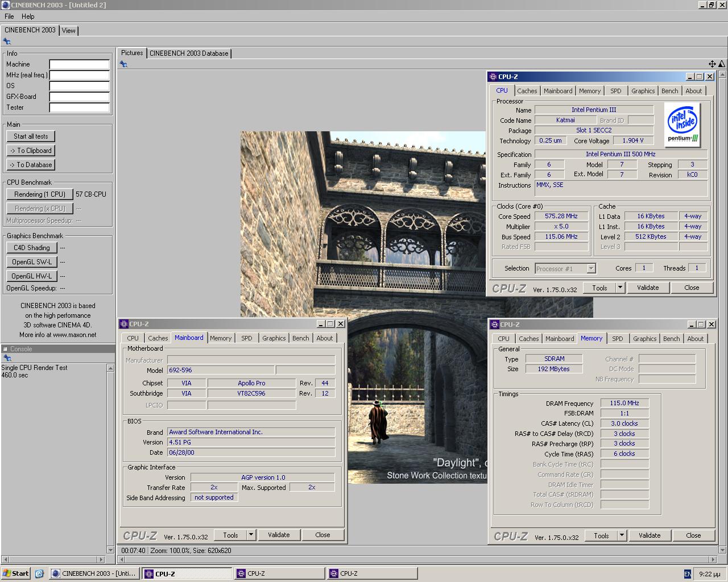Click in the GFX-Board input field
Viewport: 728px width, 582px height.
click(x=79, y=97)
